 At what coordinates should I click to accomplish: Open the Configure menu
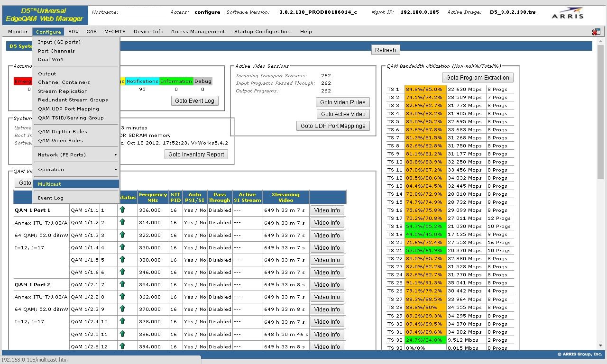[x=48, y=32]
